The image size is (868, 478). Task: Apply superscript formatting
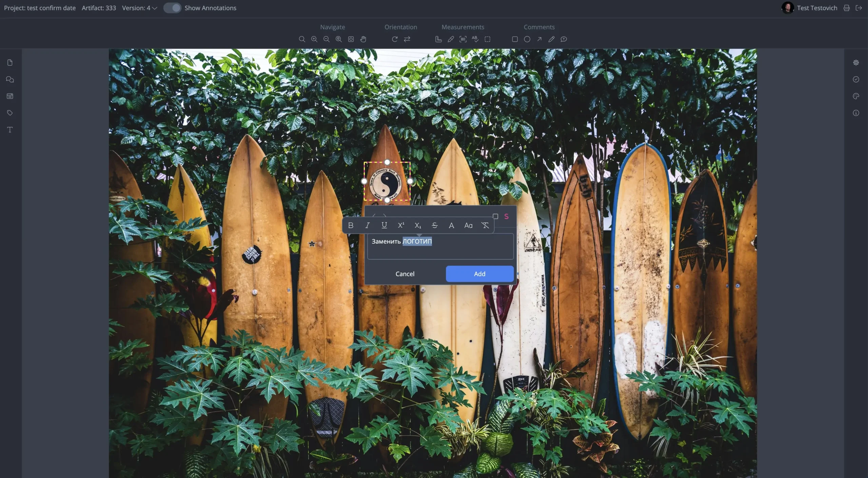point(401,225)
